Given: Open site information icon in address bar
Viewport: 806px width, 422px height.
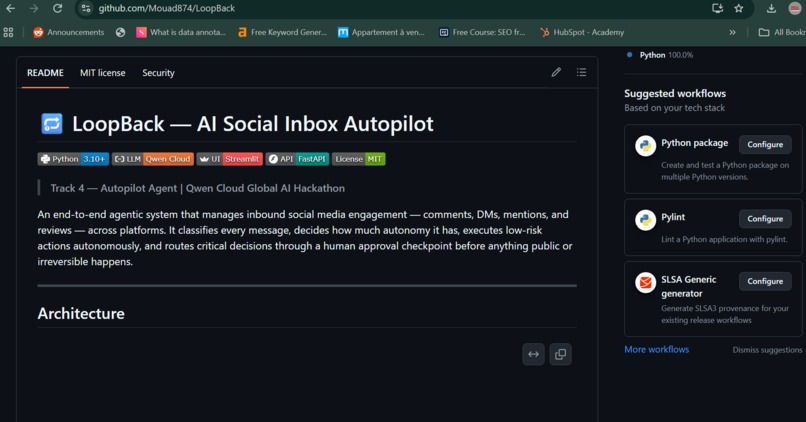Looking at the screenshot, I should point(86,8).
